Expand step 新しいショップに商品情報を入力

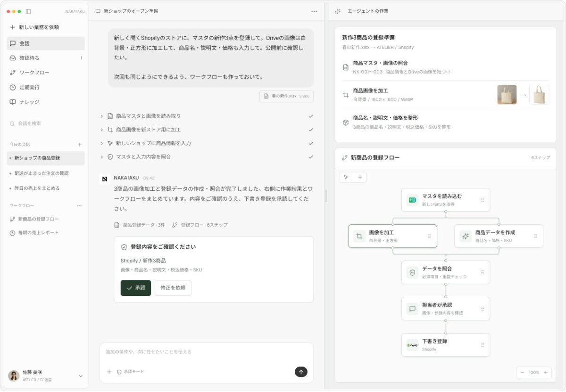pos(101,143)
